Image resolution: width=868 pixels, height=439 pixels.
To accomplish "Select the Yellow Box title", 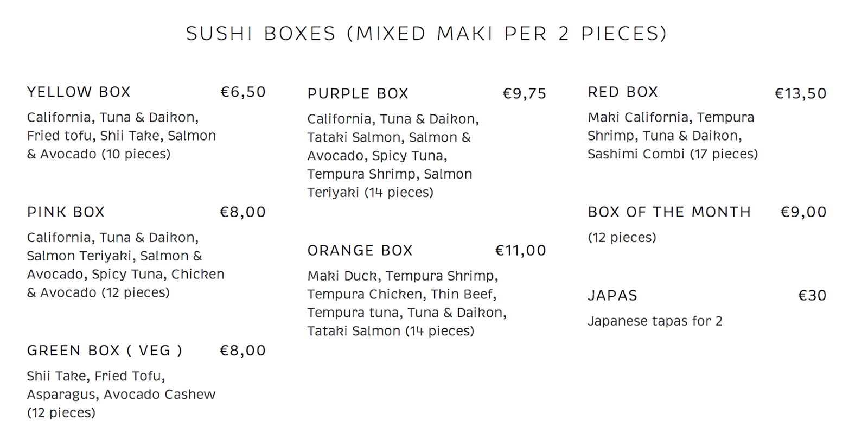I will point(79,92).
